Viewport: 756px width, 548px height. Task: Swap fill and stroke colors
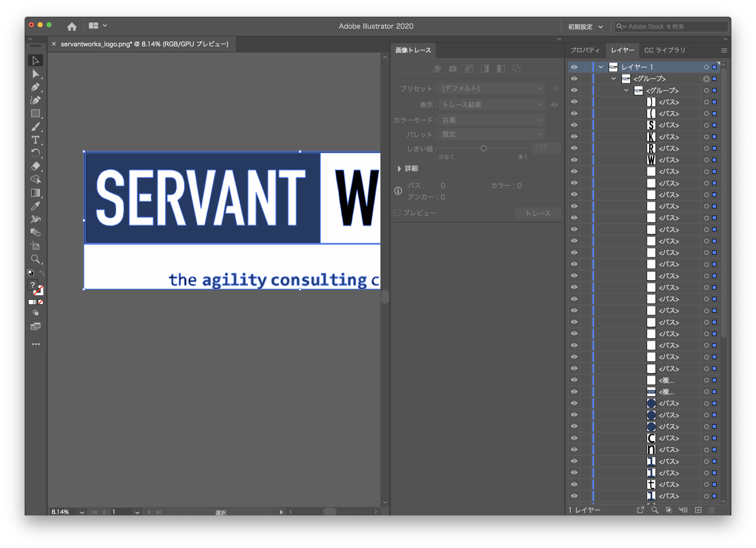(41, 273)
